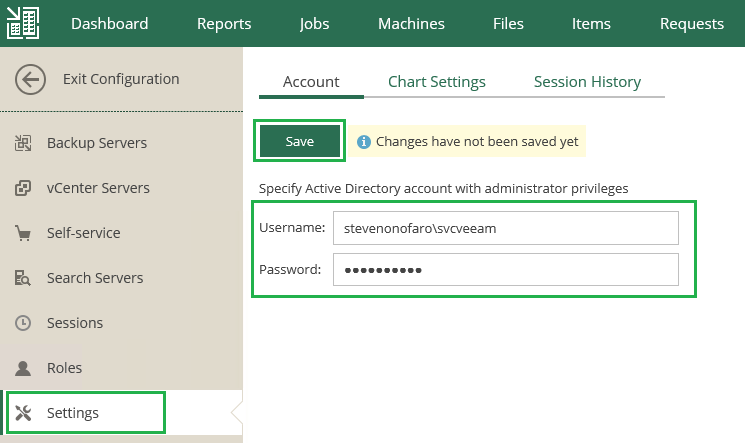The height and width of the screenshot is (443, 745).
Task: Click the Self-service shopping cart icon
Action: click(x=23, y=233)
